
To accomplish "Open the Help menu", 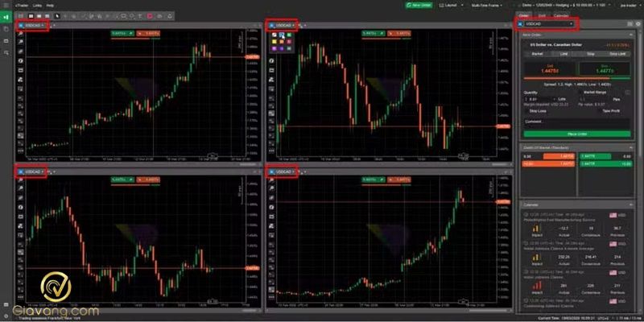I will pyautogui.click(x=50, y=6).
